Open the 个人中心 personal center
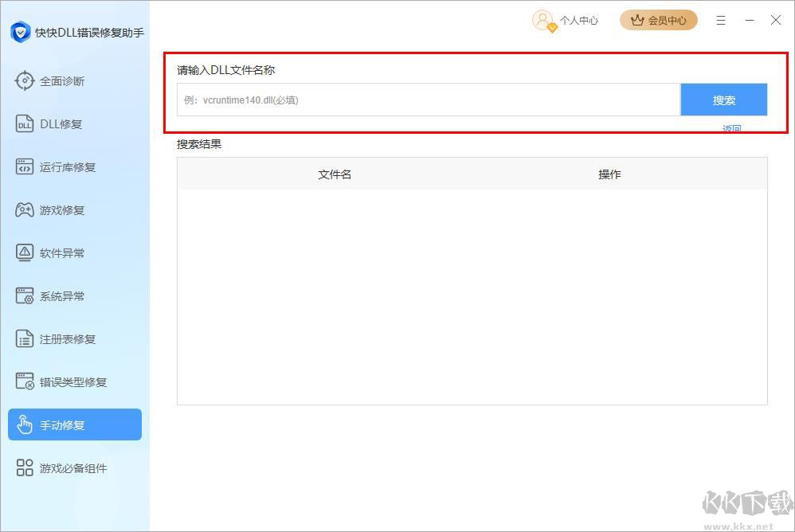The height and width of the screenshot is (532, 795). 566,20
